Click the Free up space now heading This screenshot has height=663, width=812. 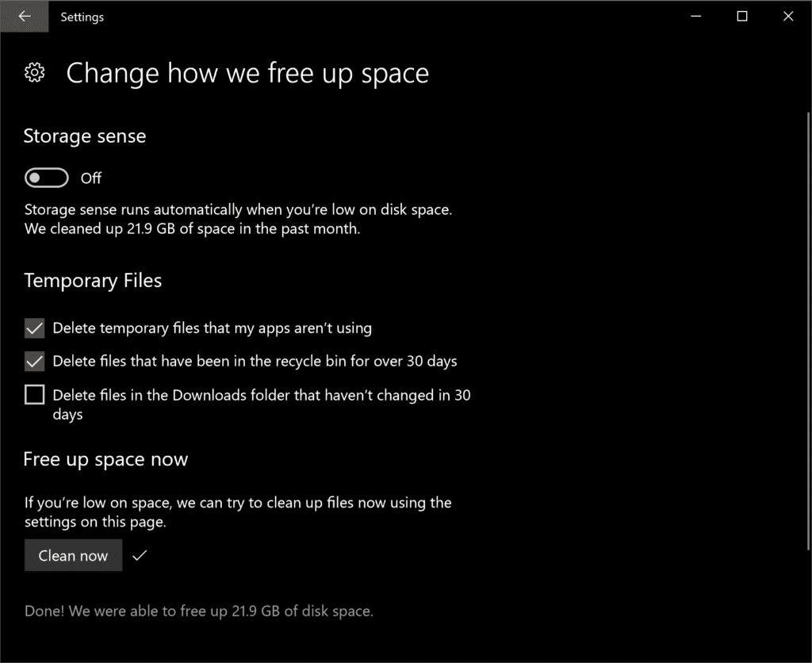coord(105,458)
